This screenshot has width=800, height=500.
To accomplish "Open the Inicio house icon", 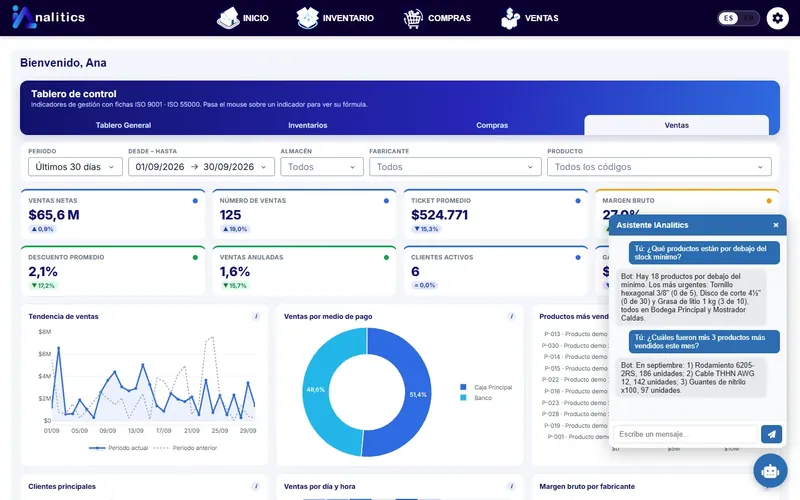I will click(228, 18).
